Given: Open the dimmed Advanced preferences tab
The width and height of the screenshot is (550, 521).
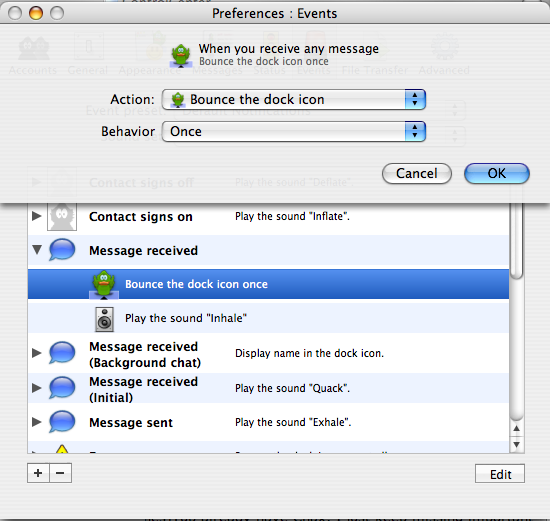Looking at the screenshot, I should click(444, 55).
